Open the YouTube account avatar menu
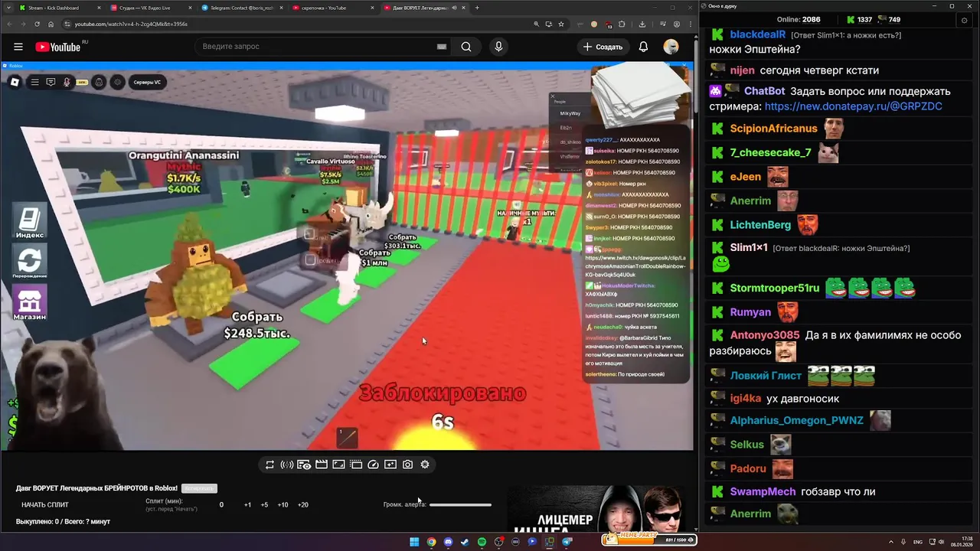The image size is (980, 551). pyautogui.click(x=671, y=47)
